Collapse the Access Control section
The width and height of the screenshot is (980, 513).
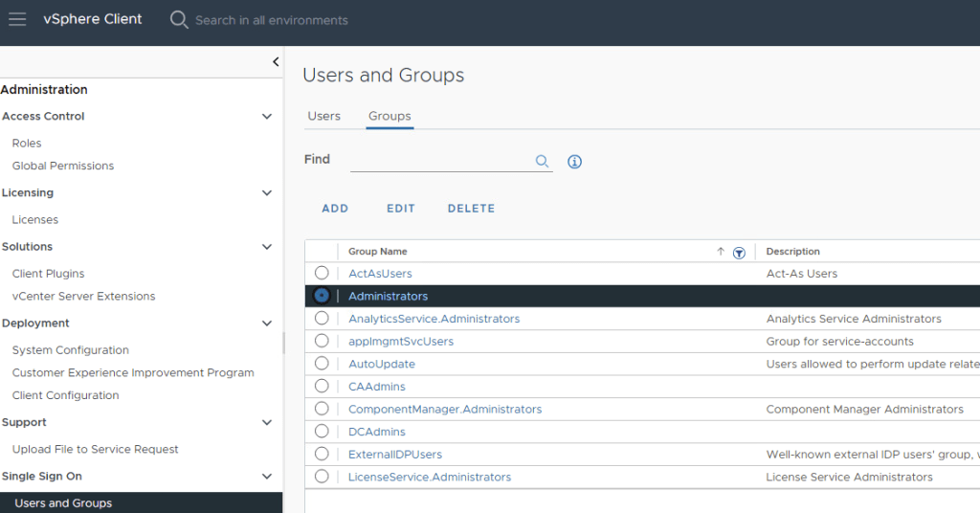(x=267, y=117)
